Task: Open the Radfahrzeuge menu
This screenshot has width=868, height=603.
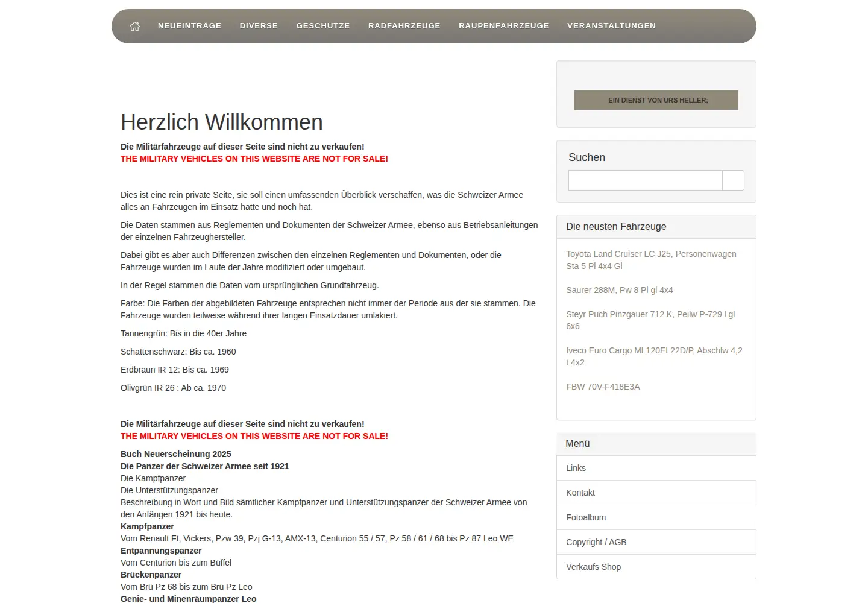Action: [404, 26]
